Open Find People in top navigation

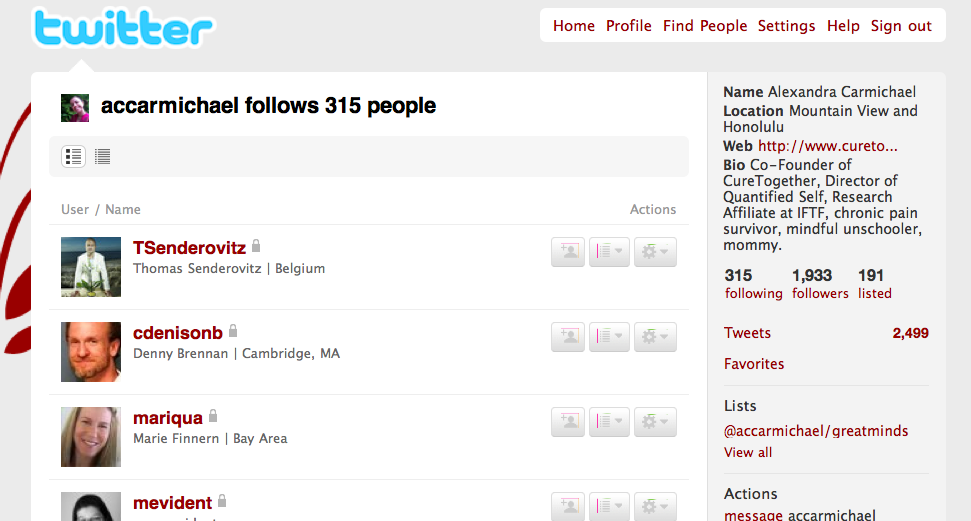coord(705,26)
